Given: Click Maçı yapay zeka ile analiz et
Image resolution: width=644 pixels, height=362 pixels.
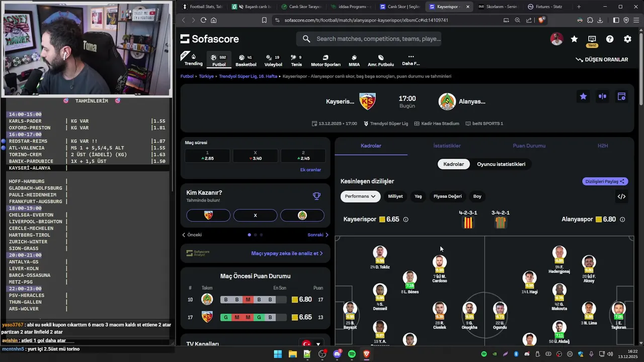Looking at the screenshot, I should [x=287, y=253].
